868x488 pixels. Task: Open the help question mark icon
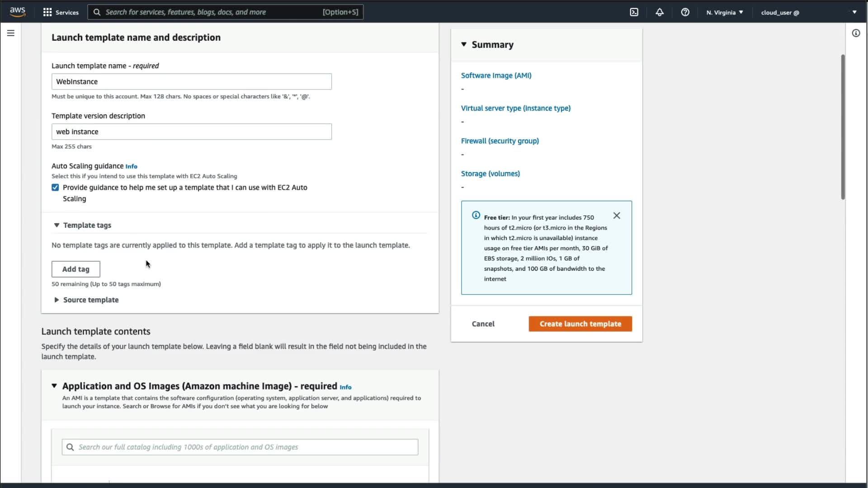685,12
